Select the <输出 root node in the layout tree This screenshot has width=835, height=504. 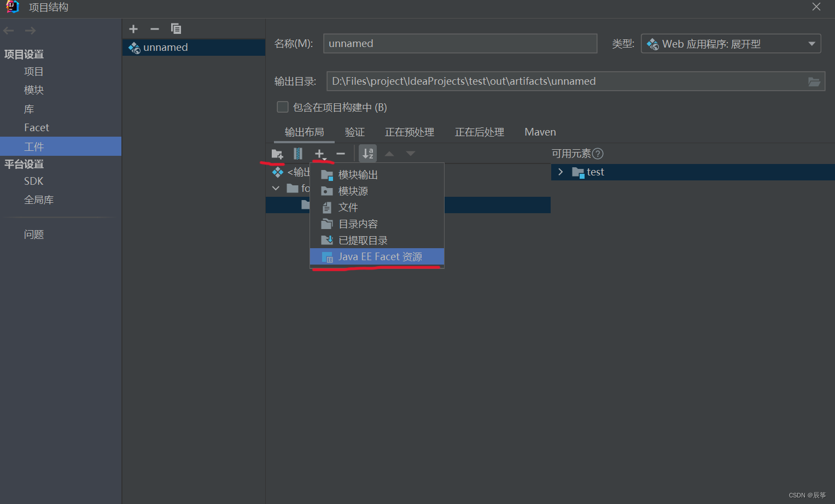coord(291,172)
